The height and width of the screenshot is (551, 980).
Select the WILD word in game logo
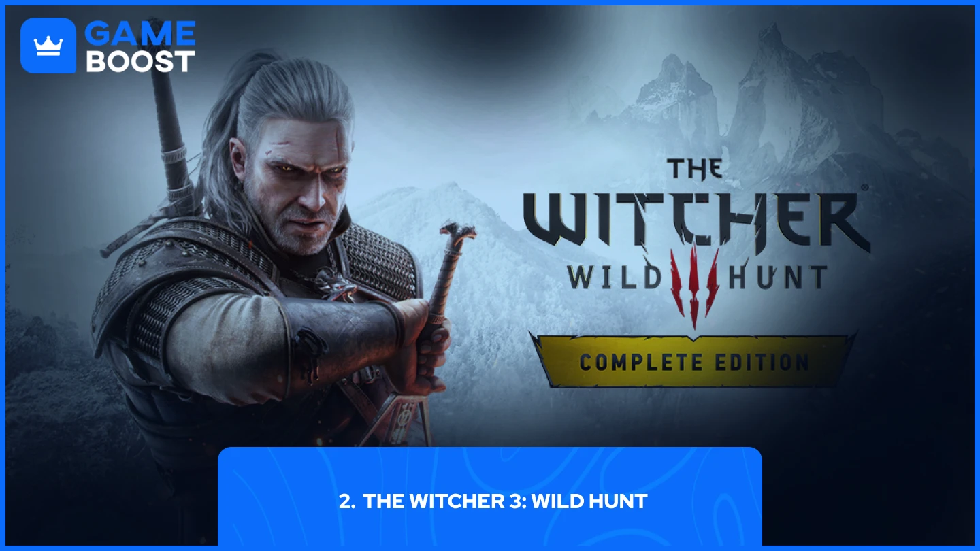[x=614, y=278]
